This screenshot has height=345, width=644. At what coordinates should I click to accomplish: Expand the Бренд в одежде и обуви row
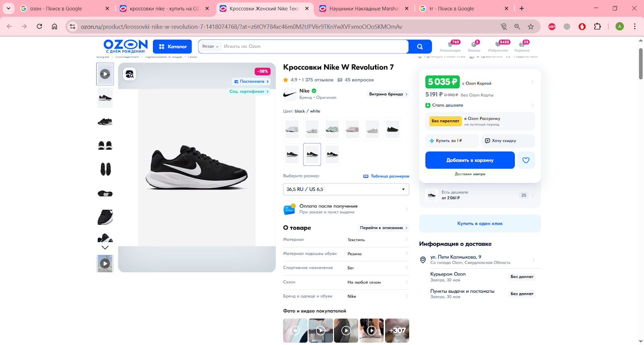[346, 296]
